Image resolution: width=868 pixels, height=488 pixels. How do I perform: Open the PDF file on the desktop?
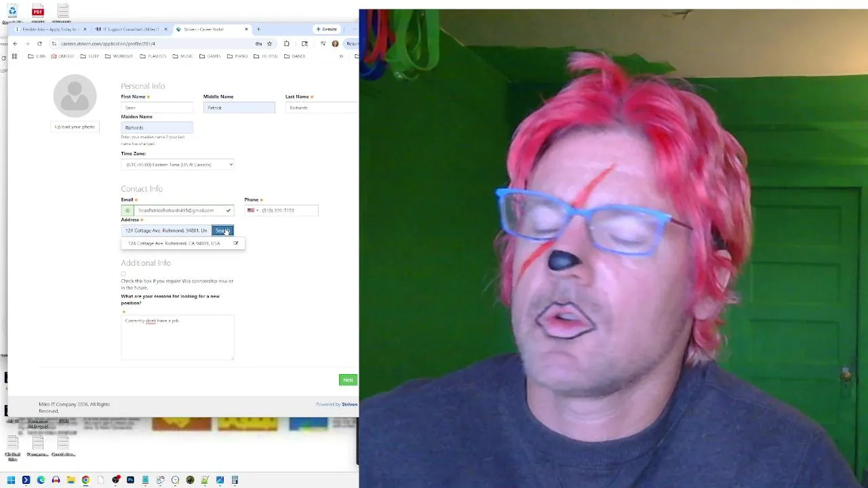coord(38,12)
